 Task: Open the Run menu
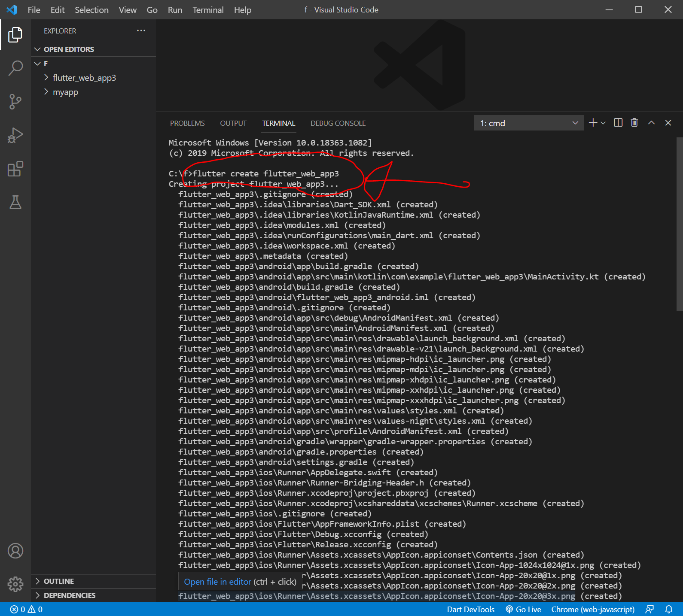(175, 10)
